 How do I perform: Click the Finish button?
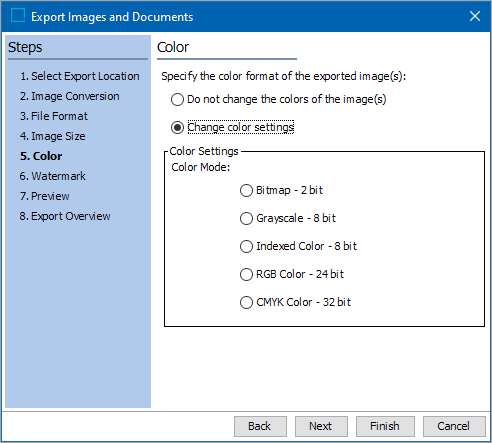[x=385, y=426]
